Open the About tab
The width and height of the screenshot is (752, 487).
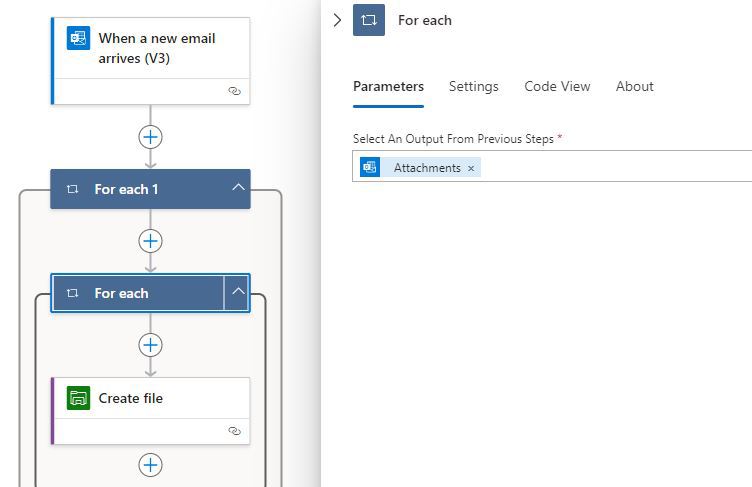tap(634, 86)
